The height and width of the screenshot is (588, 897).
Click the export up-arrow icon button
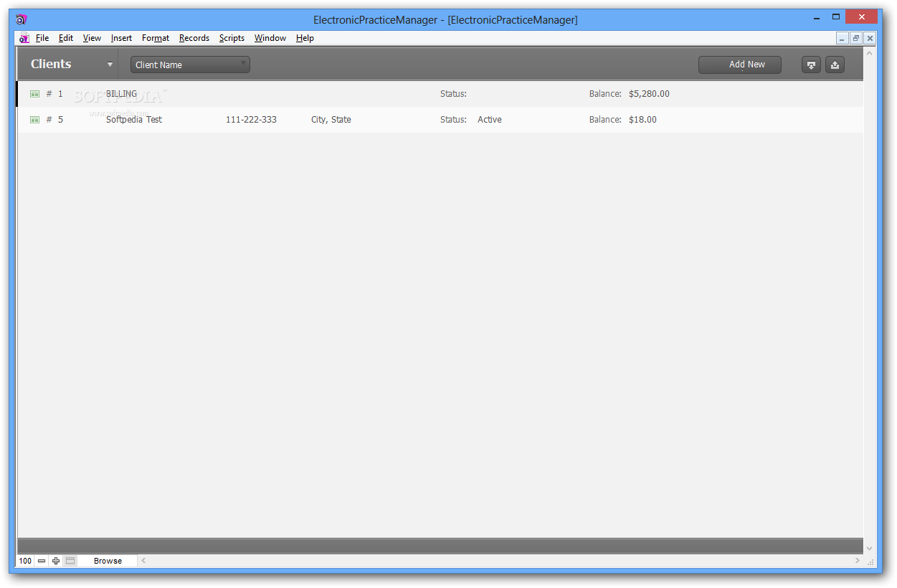click(835, 65)
